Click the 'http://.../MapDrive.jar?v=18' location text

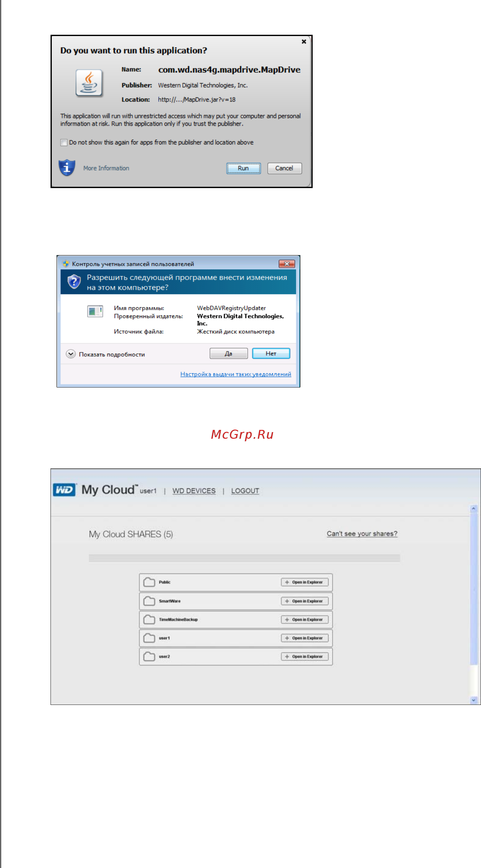[x=196, y=100]
